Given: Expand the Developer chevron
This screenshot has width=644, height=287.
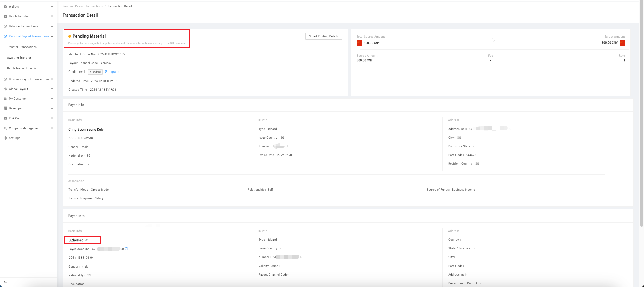Looking at the screenshot, I should [x=52, y=108].
